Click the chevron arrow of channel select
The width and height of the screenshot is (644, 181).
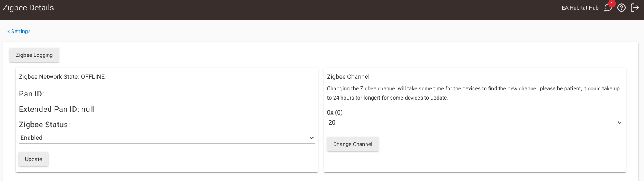tap(620, 123)
